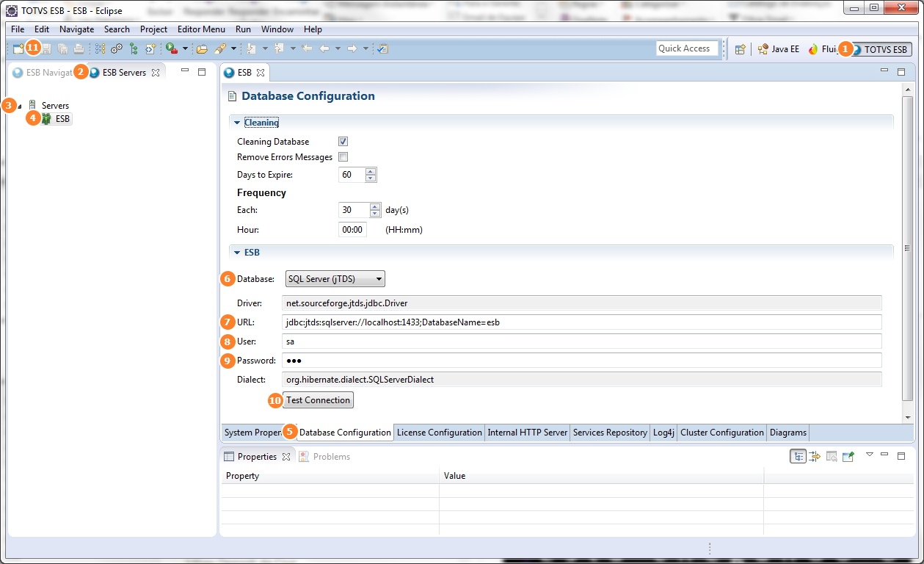This screenshot has width=924, height=564.
Task: Click the Hour time field
Action: point(352,230)
